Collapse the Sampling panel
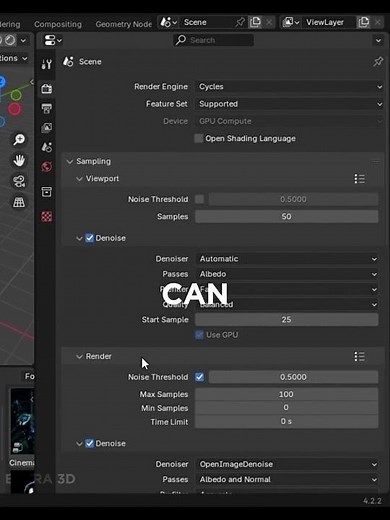The width and height of the screenshot is (390, 520). tap(70, 162)
